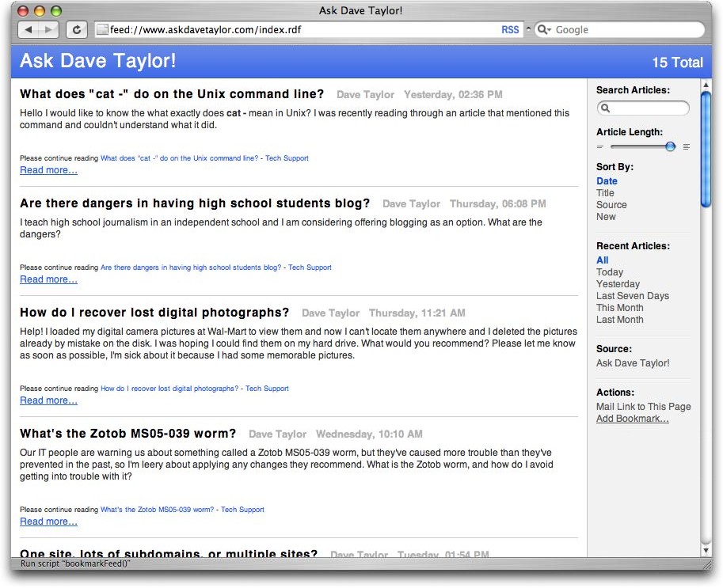Open the cat - Tech Support continue-reading link
This screenshot has width=723, height=588.
point(204,158)
